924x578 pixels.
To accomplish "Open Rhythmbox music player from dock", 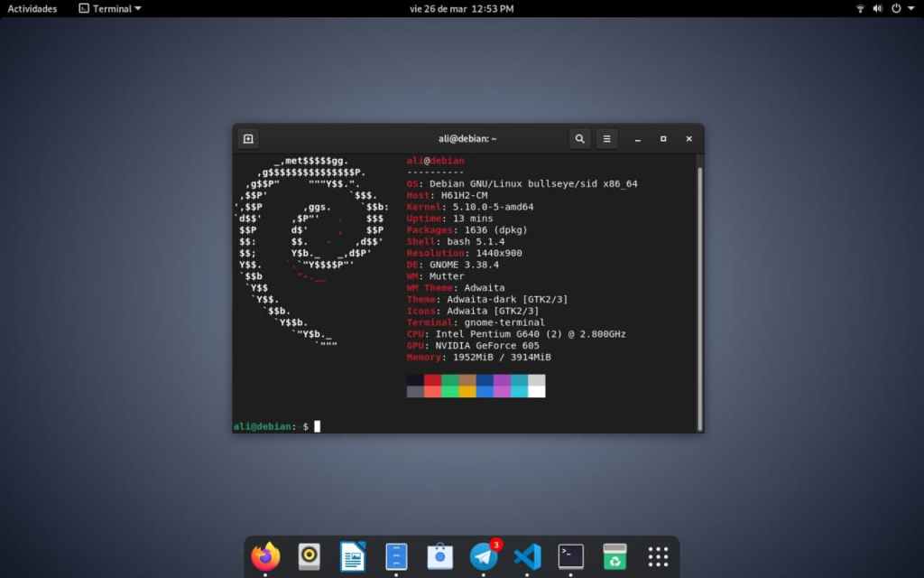I will tap(310, 555).
